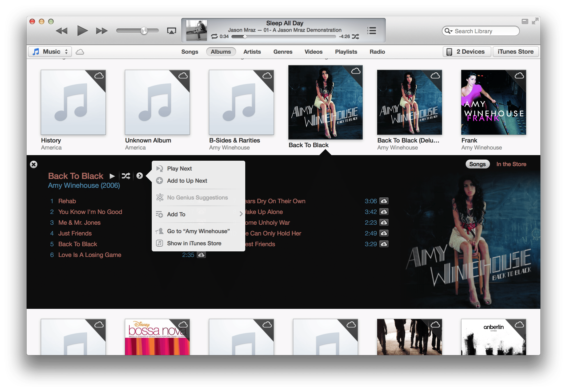Switch to mini player icon
The width and height of the screenshot is (567, 392).
[525, 22]
